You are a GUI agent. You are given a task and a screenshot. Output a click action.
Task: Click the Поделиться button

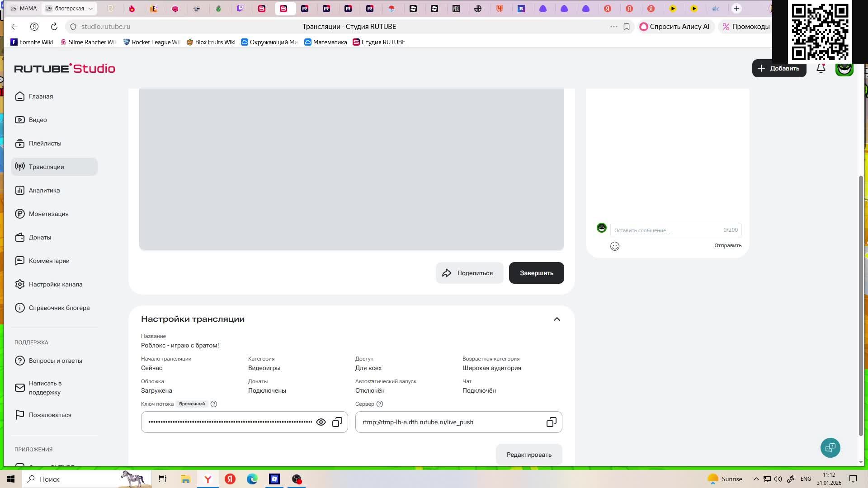469,273
